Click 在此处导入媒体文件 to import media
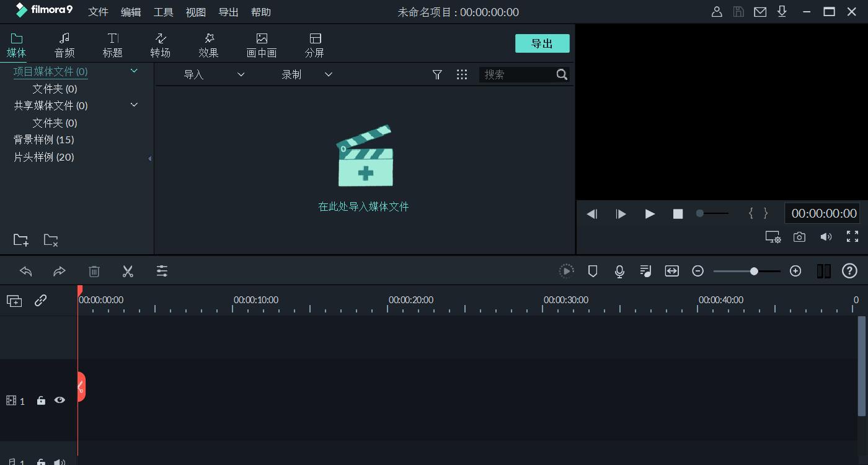The image size is (868, 465). pos(364,206)
